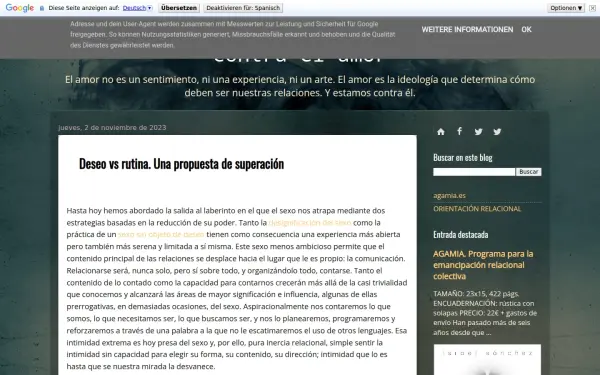Click the Google logo in translate bar
This screenshot has height=375, width=600.
click(20, 8)
